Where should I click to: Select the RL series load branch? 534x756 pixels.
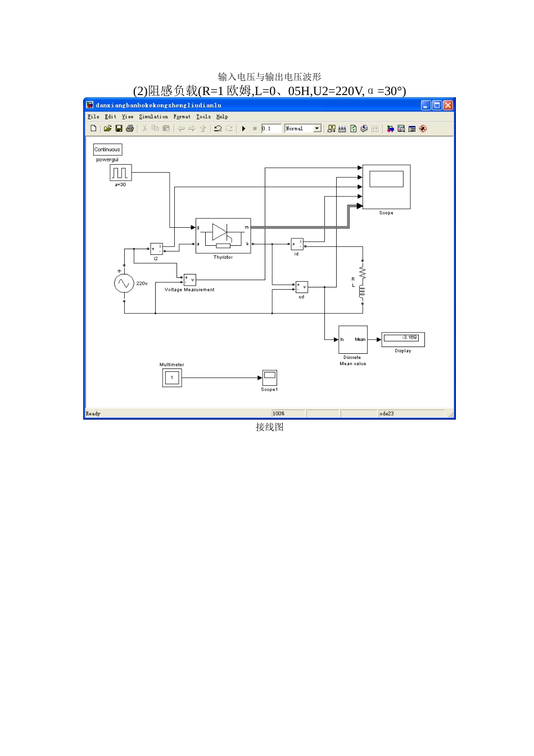click(362, 282)
